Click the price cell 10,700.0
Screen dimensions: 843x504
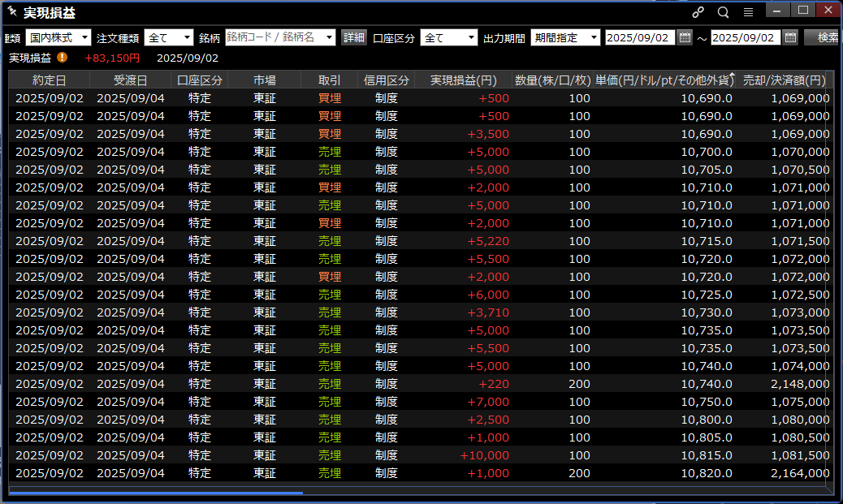(707, 152)
